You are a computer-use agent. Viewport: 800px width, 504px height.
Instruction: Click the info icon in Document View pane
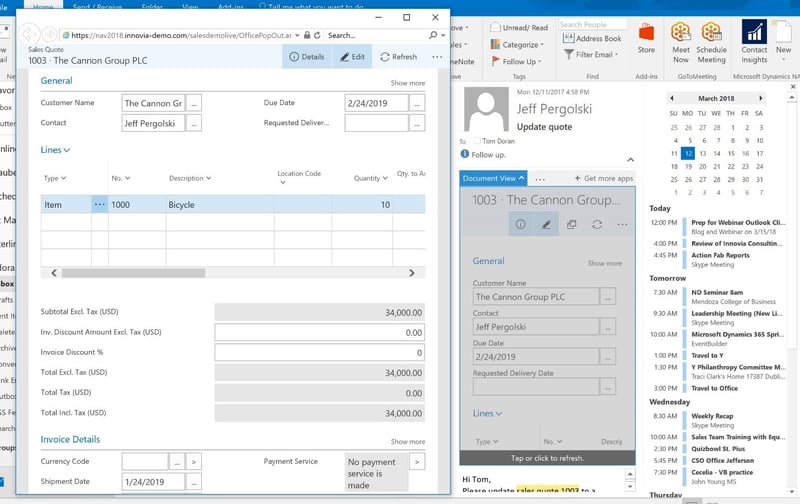[x=520, y=224]
